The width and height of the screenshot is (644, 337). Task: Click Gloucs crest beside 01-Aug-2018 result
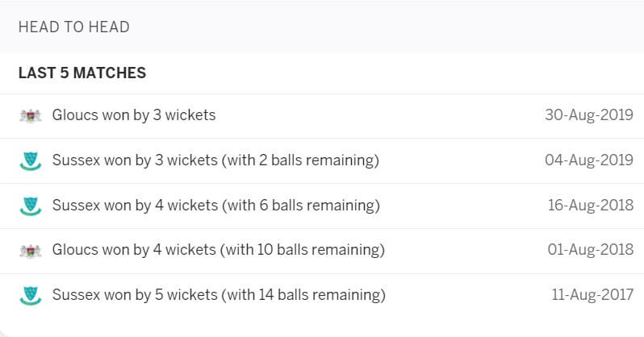pyautogui.click(x=31, y=251)
